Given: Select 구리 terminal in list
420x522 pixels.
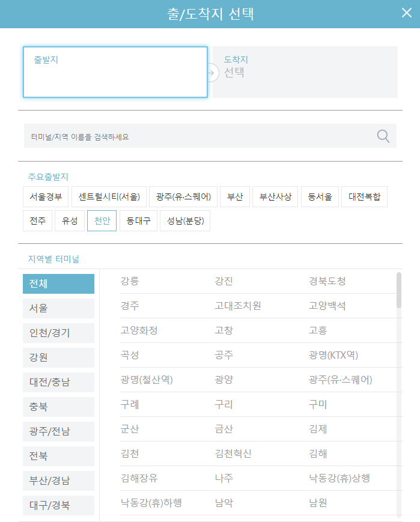Looking at the screenshot, I should (x=224, y=404).
